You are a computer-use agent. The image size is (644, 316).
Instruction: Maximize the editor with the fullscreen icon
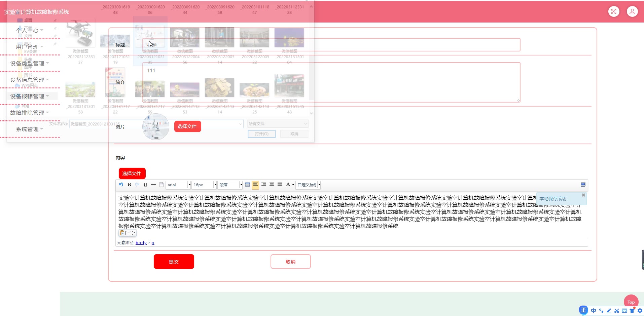tap(583, 185)
